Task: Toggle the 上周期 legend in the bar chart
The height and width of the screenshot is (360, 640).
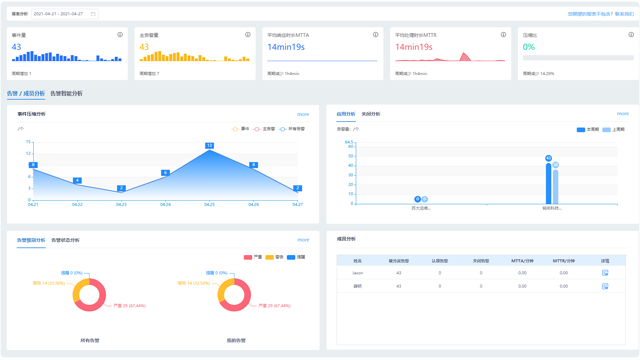Action: click(x=613, y=129)
